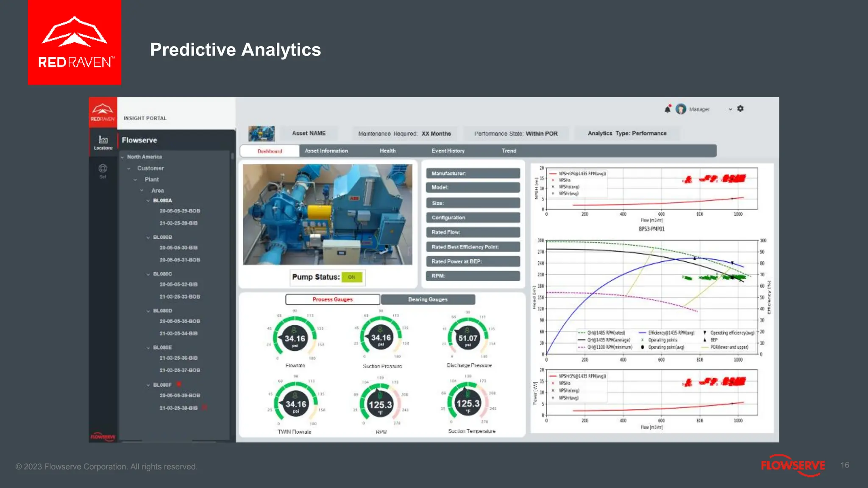The height and width of the screenshot is (488, 868).
Task: Open the settings gear icon
Action: point(740,109)
